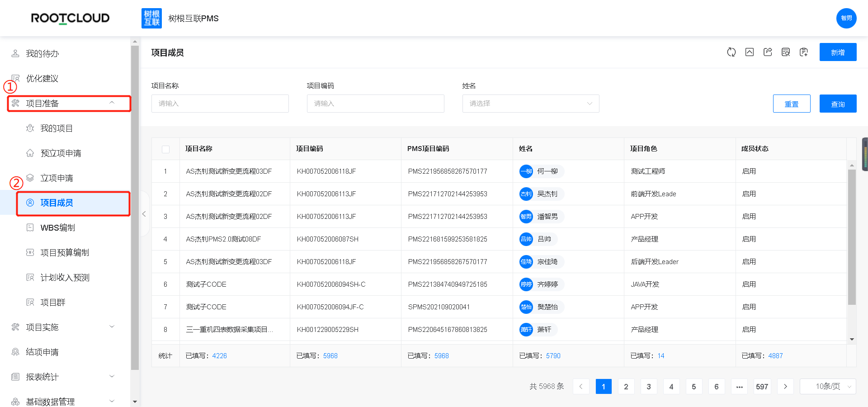
Task: Click the refresh icon in the header toolbar
Action: [x=731, y=52]
